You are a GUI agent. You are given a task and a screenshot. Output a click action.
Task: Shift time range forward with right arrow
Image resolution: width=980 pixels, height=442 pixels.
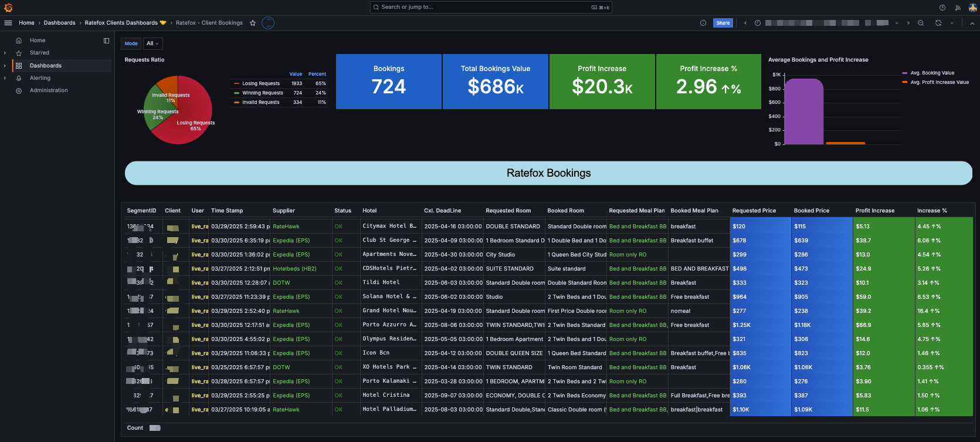pos(908,23)
